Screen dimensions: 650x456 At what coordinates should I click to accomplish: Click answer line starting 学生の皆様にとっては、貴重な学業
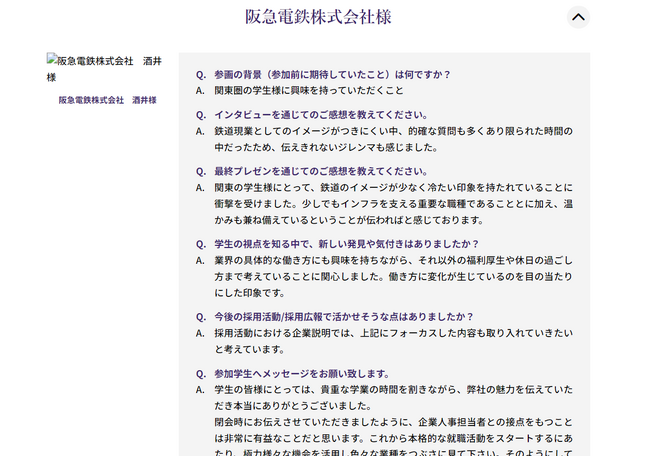pyautogui.click(x=393, y=390)
